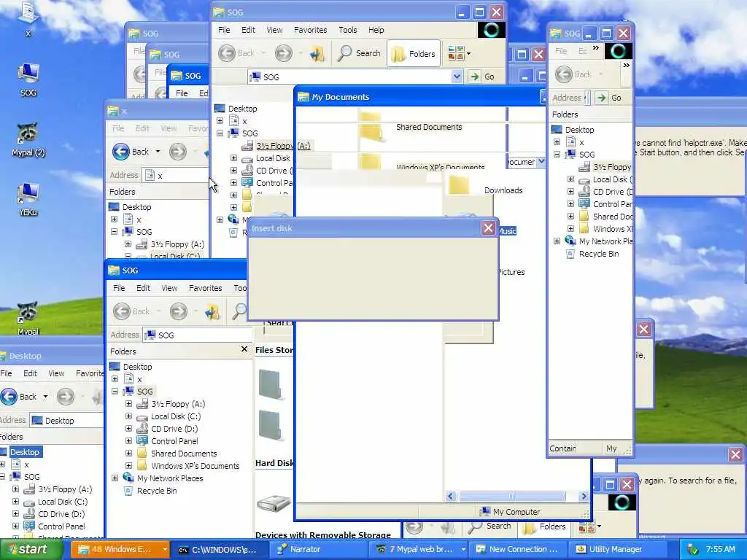The width and height of the screenshot is (747, 560).
Task: Open File menu in the x window
Action: coord(118,128)
